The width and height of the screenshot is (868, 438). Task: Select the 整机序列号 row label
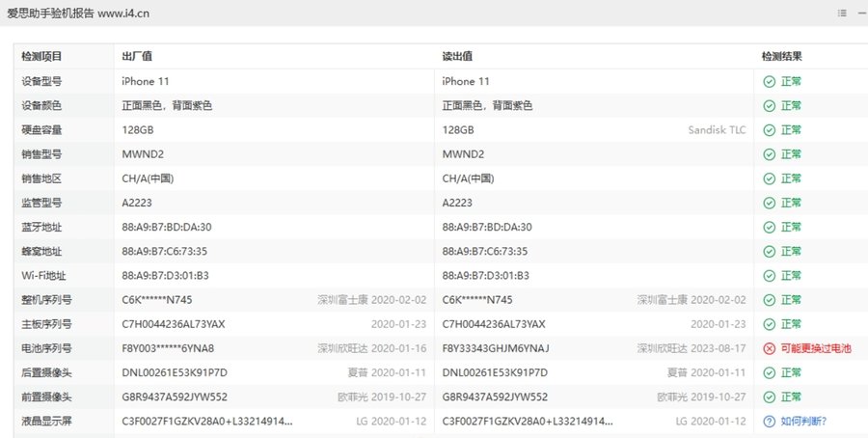pyautogui.click(x=46, y=300)
